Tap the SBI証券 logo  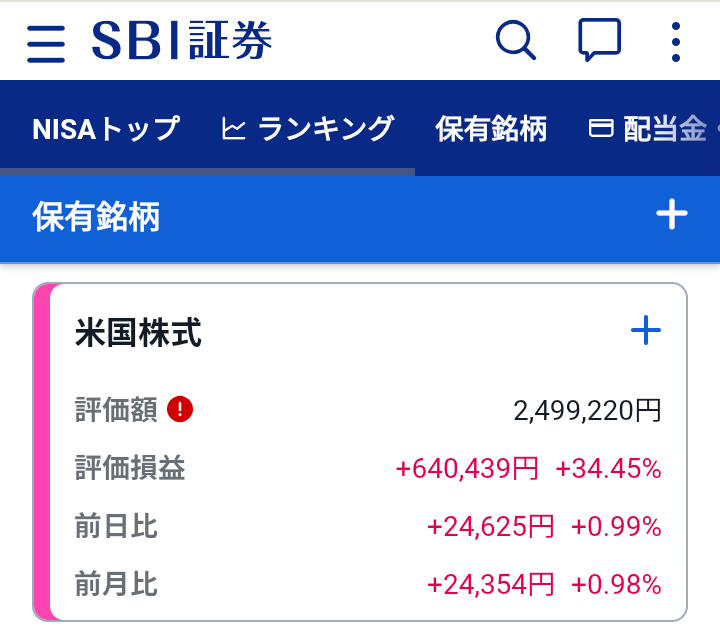click(x=182, y=40)
